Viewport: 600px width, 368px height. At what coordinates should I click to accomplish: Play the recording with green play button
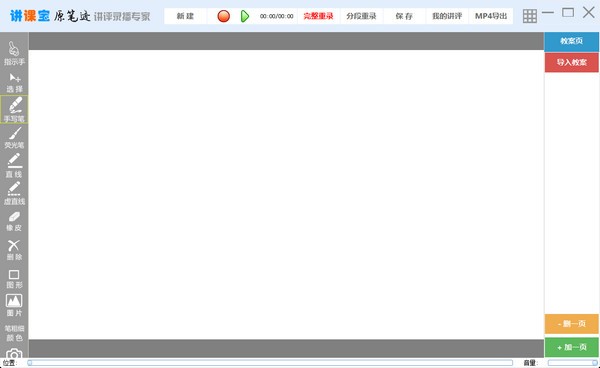coord(245,16)
